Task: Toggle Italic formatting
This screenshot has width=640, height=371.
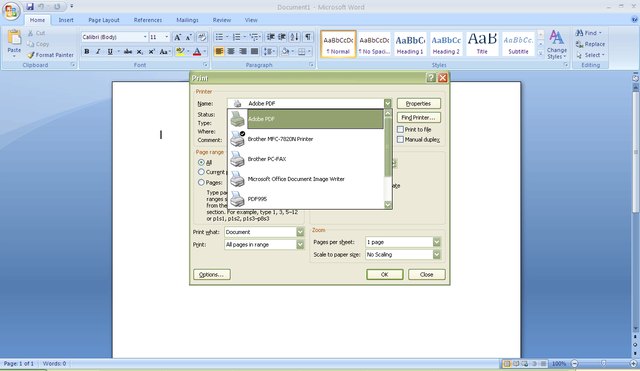Action: tap(98, 51)
